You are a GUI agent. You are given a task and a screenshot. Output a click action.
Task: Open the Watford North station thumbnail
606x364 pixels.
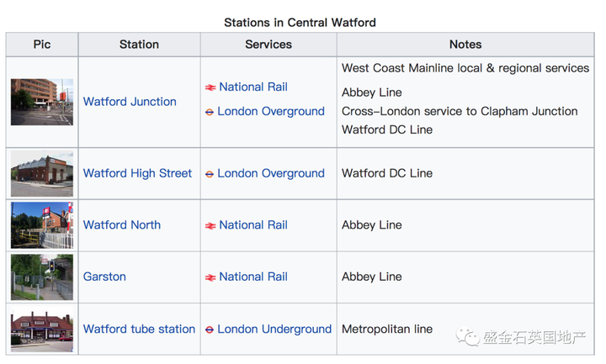click(42, 225)
